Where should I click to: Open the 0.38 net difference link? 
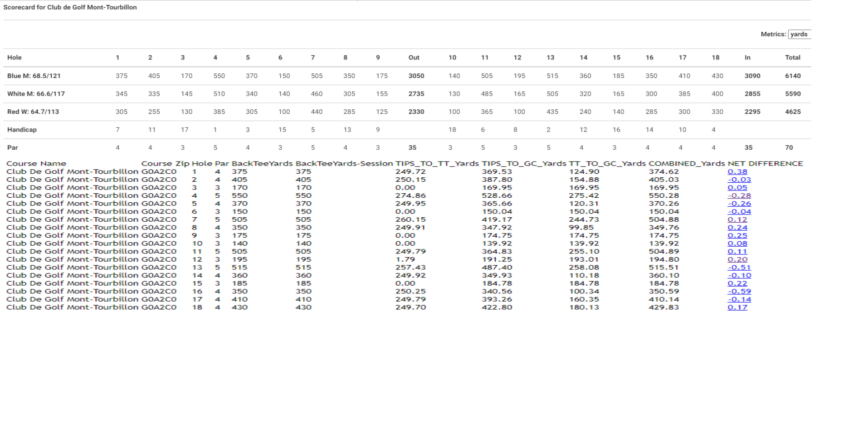(737, 171)
